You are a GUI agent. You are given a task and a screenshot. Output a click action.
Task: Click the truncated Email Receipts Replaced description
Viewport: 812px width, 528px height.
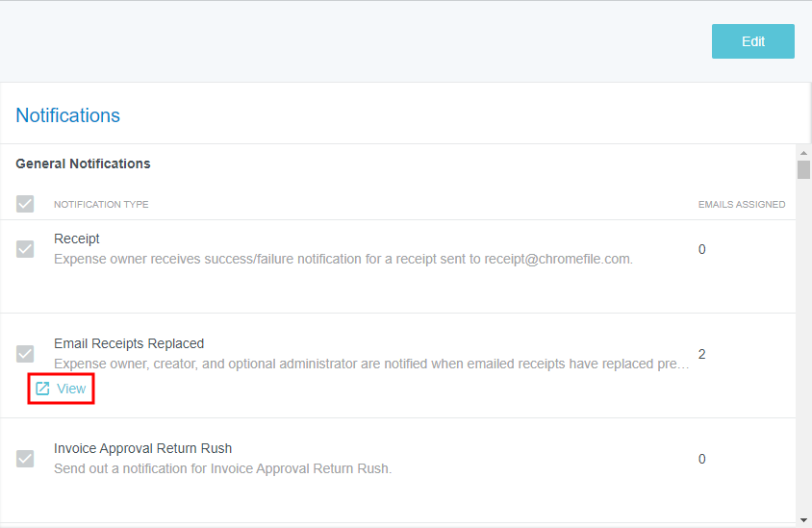pyautogui.click(x=371, y=364)
